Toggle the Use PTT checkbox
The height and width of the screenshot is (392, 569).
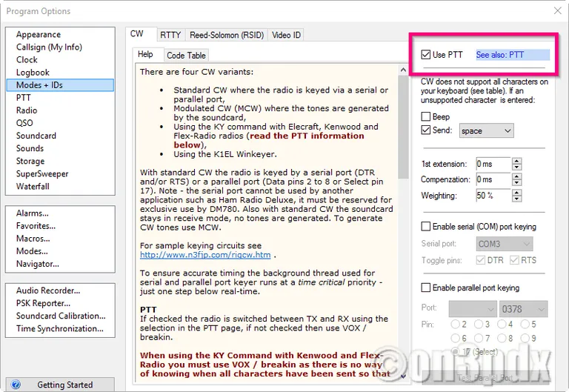coord(426,55)
